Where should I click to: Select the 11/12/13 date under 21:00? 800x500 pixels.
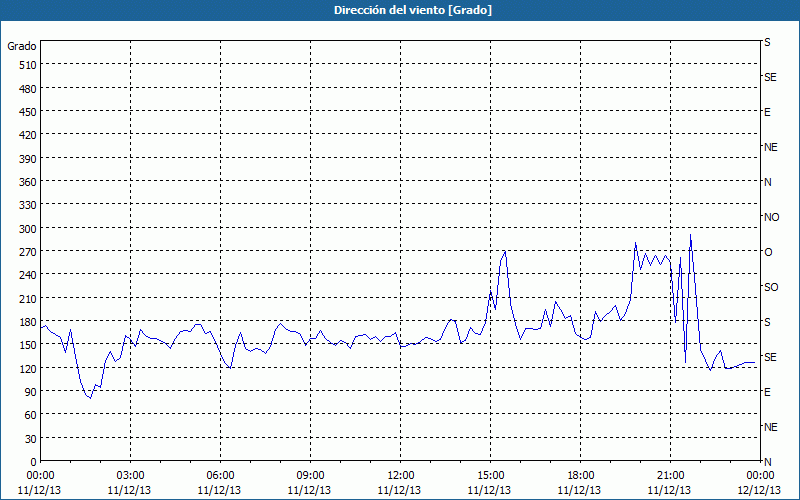(669, 490)
